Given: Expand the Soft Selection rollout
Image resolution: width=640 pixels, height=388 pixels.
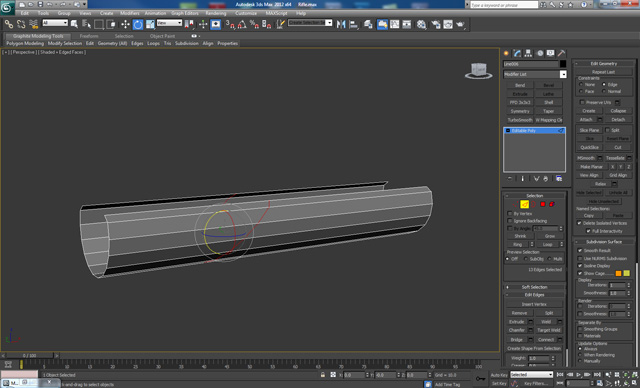Looking at the screenshot, I should (x=534, y=287).
